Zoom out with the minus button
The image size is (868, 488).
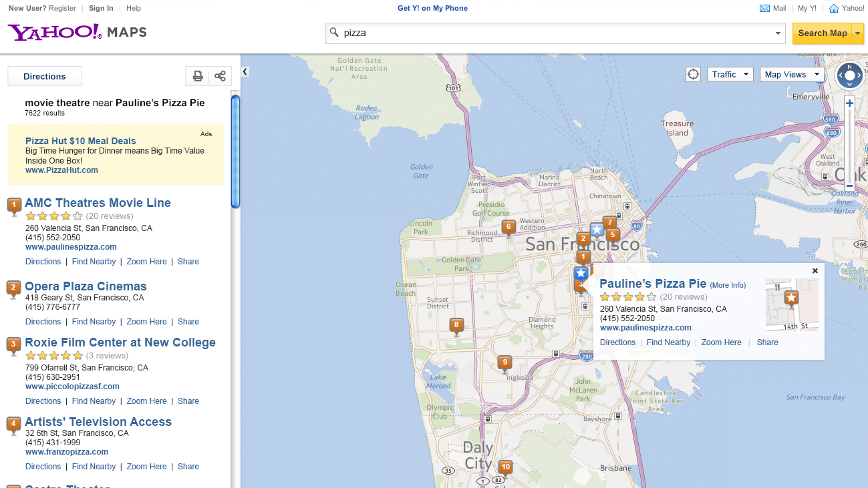coord(849,186)
